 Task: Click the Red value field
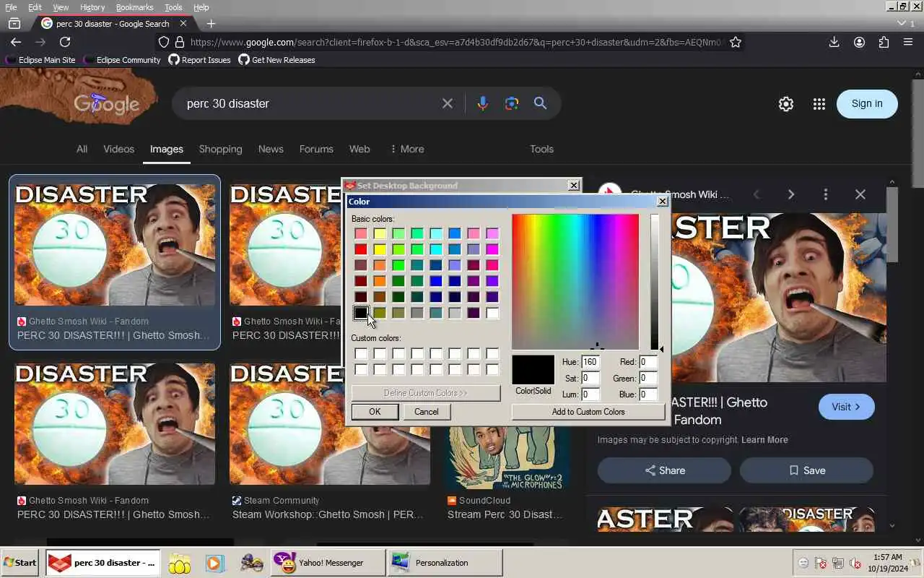pos(648,362)
